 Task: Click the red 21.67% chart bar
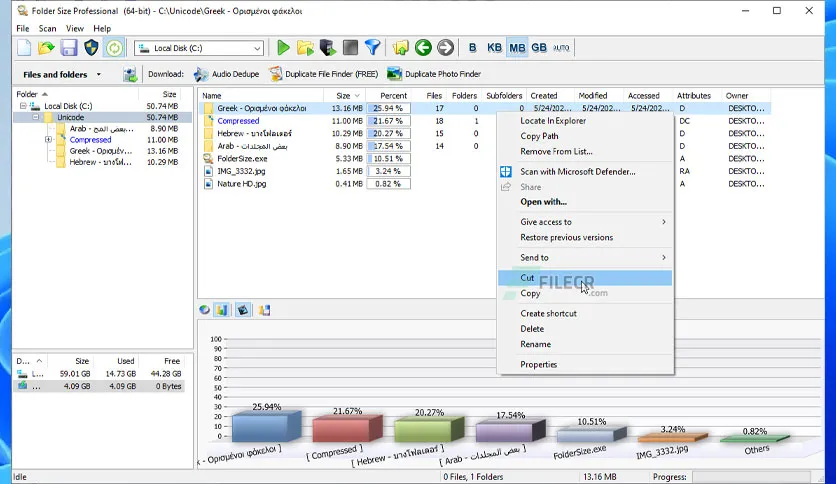[348, 429]
